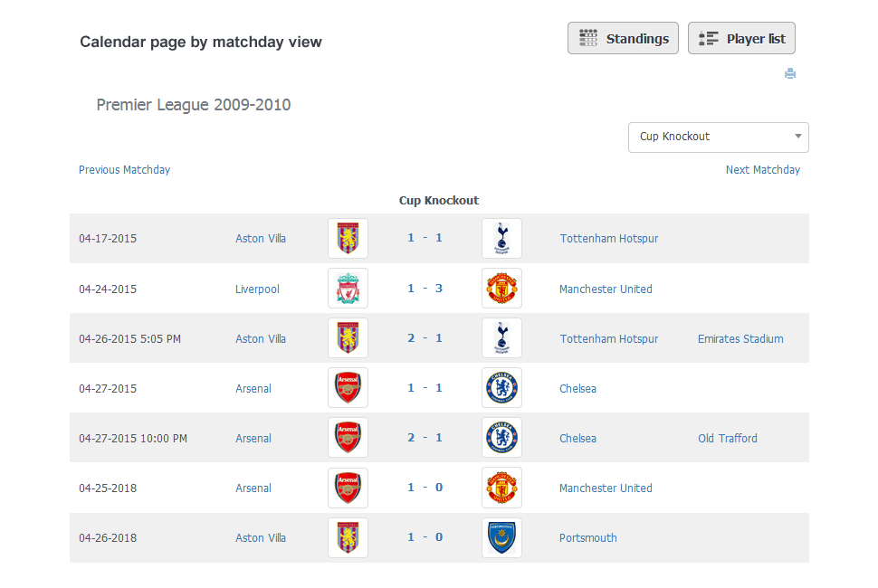Click Arsenal crest in 04-25-2018 match
The image size is (878, 588).
click(x=348, y=488)
